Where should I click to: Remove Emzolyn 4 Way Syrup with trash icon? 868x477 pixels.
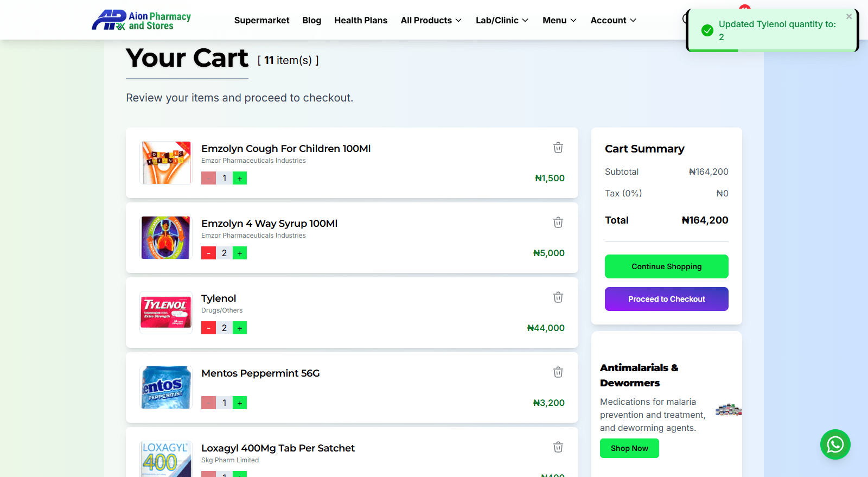(558, 222)
